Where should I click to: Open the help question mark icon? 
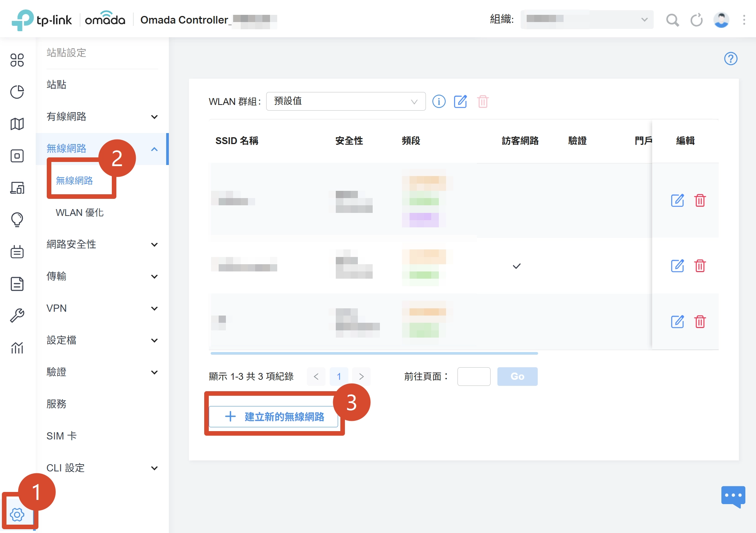coord(731,59)
